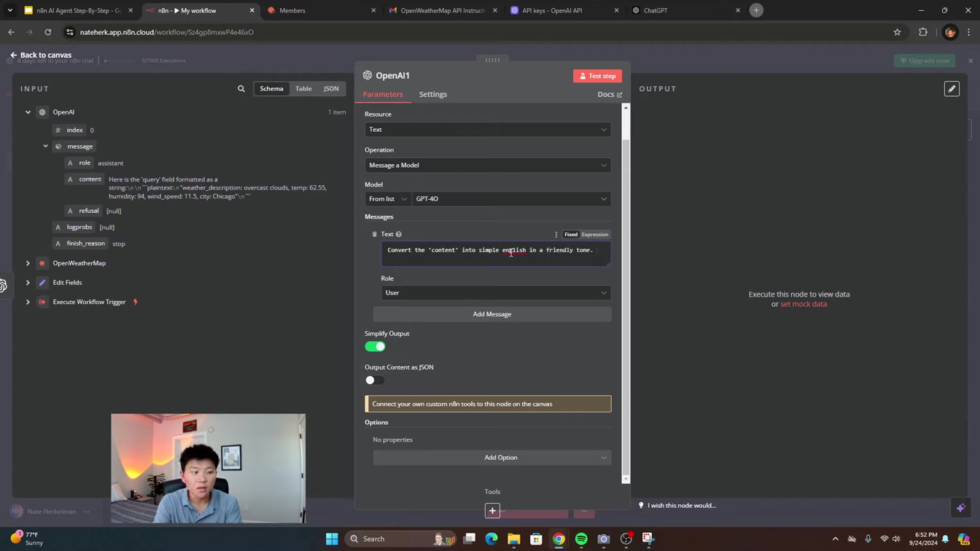Screen dimensions: 980x551
Task: Open the browser extensions puzzle icon
Action: pyautogui.click(x=923, y=32)
